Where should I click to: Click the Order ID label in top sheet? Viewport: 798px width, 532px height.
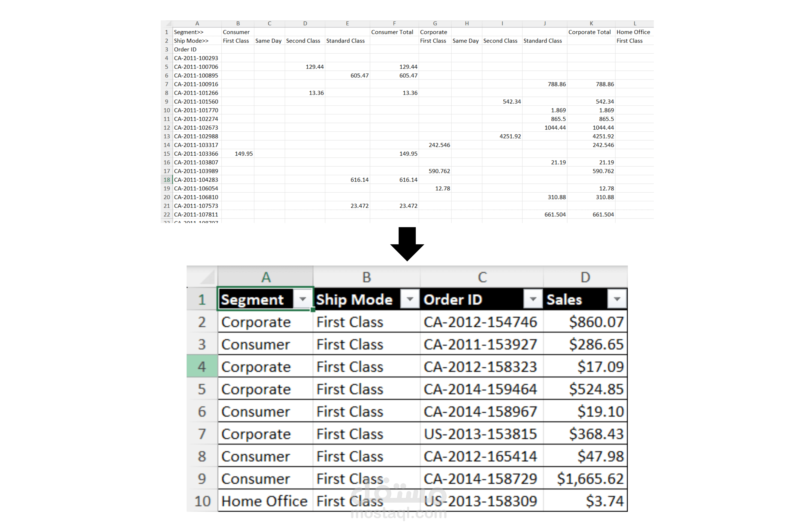click(197, 49)
